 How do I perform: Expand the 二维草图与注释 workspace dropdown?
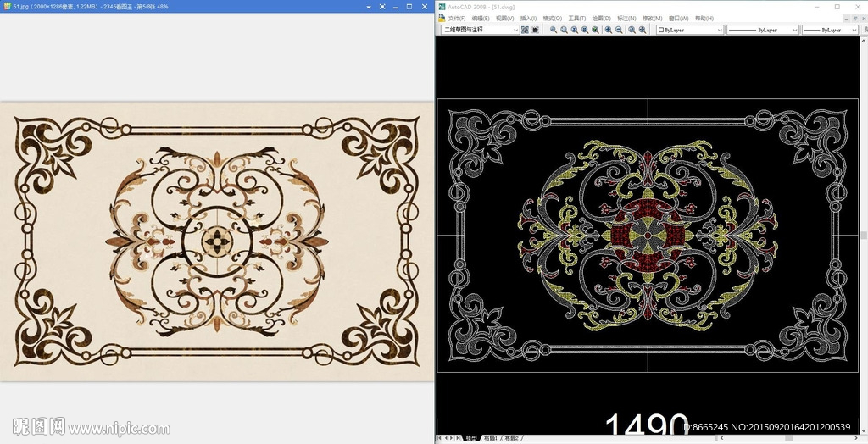pos(515,30)
